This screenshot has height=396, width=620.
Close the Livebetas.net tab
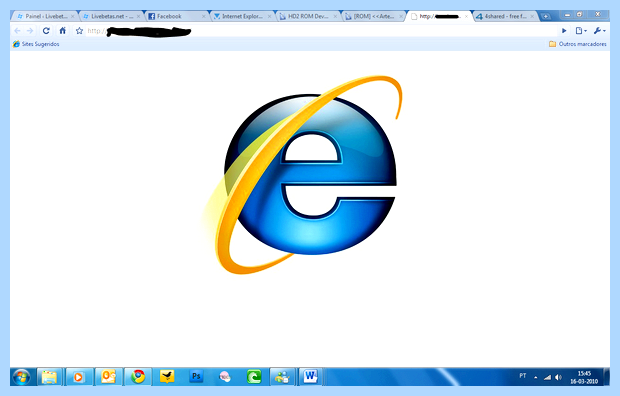(x=138, y=17)
